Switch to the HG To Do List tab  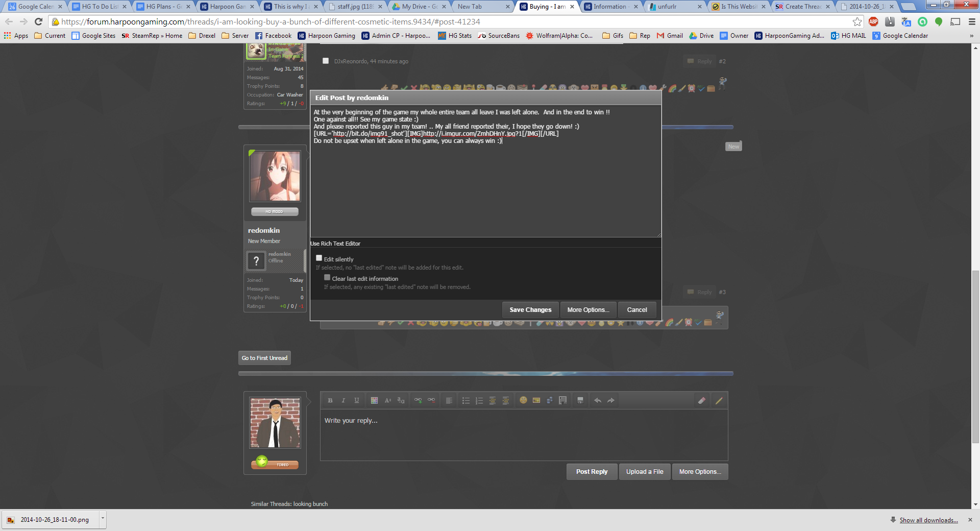[100, 7]
